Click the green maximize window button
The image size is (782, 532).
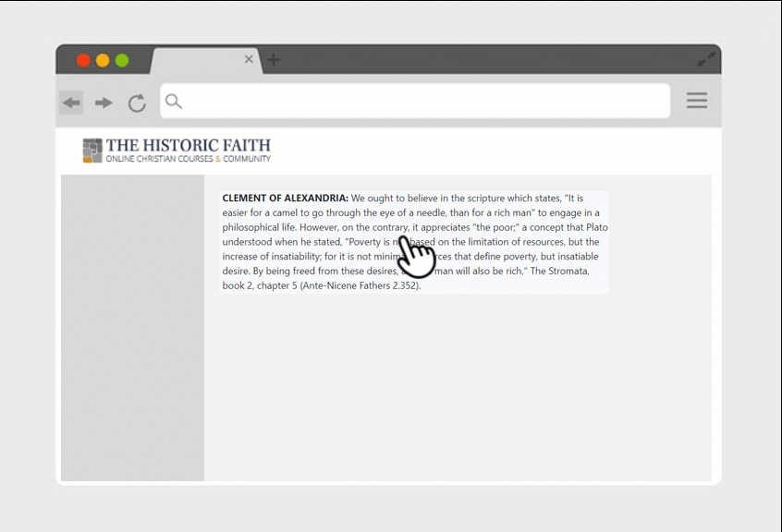pyautogui.click(x=122, y=61)
